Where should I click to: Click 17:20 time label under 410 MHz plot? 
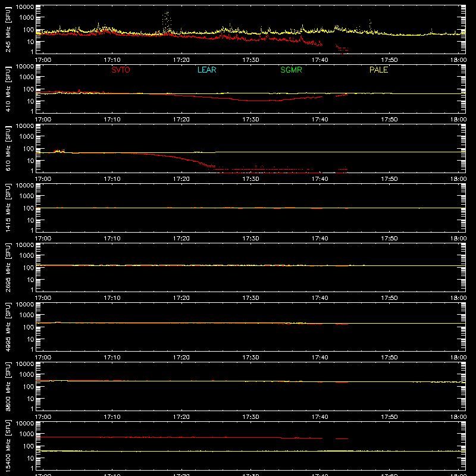tap(181, 120)
